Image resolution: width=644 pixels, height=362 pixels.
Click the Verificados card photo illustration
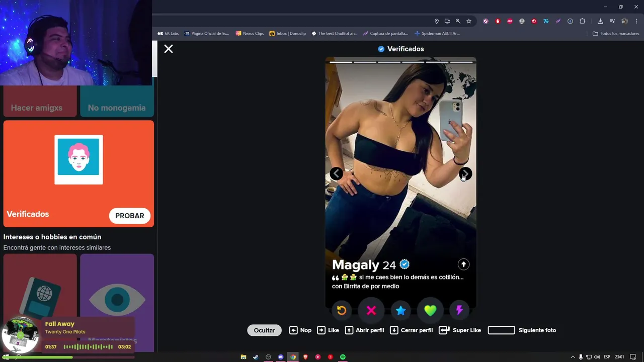tap(78, 159)
